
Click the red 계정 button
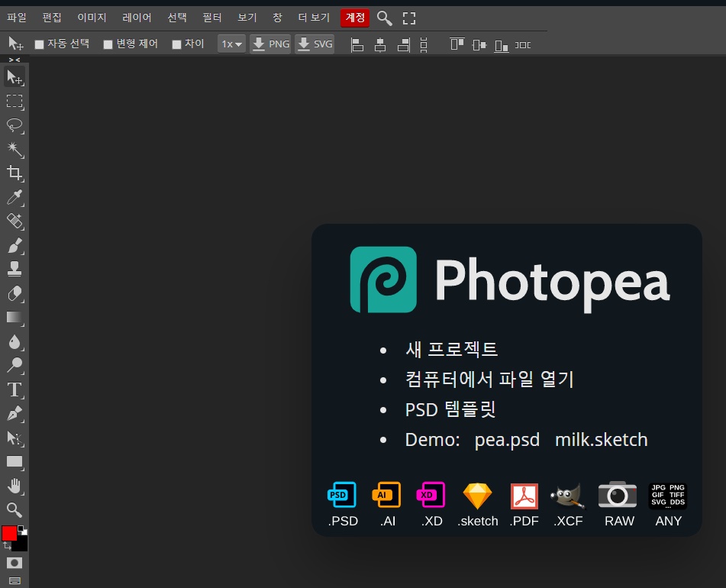(x=355, y=18)
